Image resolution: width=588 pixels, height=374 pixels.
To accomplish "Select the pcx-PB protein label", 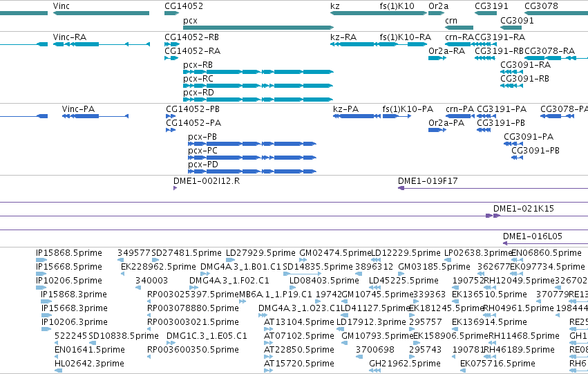I will pos(202,137).
